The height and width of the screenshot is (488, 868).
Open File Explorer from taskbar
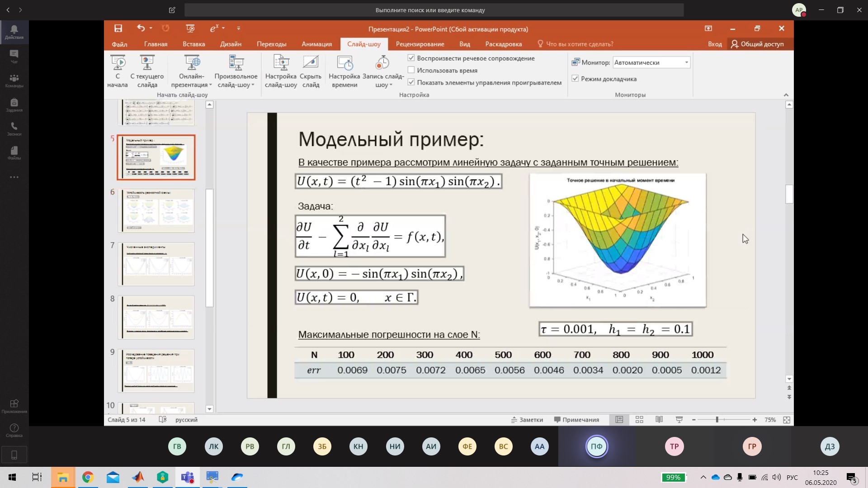62,477
